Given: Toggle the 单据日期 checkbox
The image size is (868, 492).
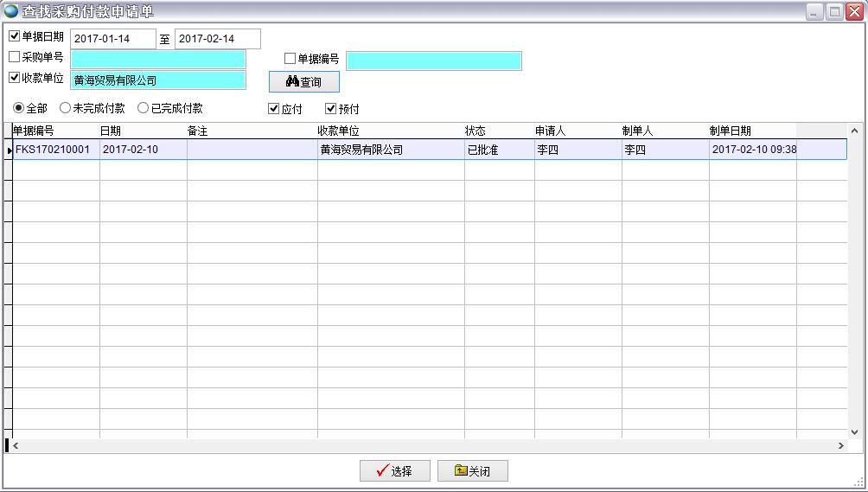Looking at the screenshot, I should [x=15, y=36].
